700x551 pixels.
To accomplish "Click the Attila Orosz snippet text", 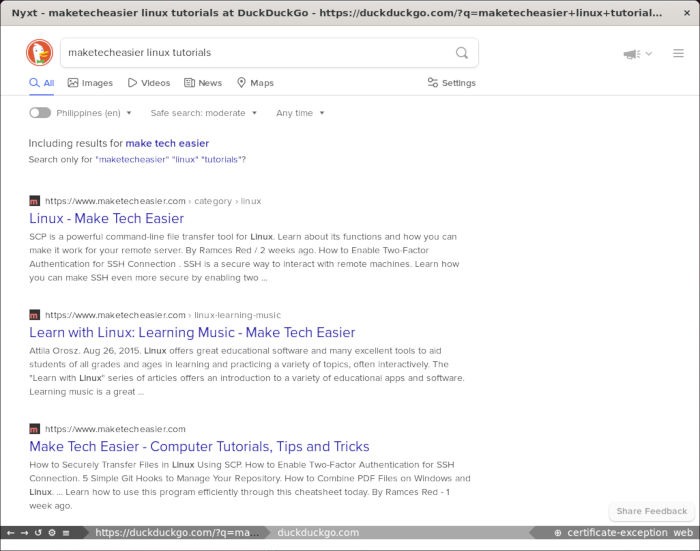I will pos(247,371).
